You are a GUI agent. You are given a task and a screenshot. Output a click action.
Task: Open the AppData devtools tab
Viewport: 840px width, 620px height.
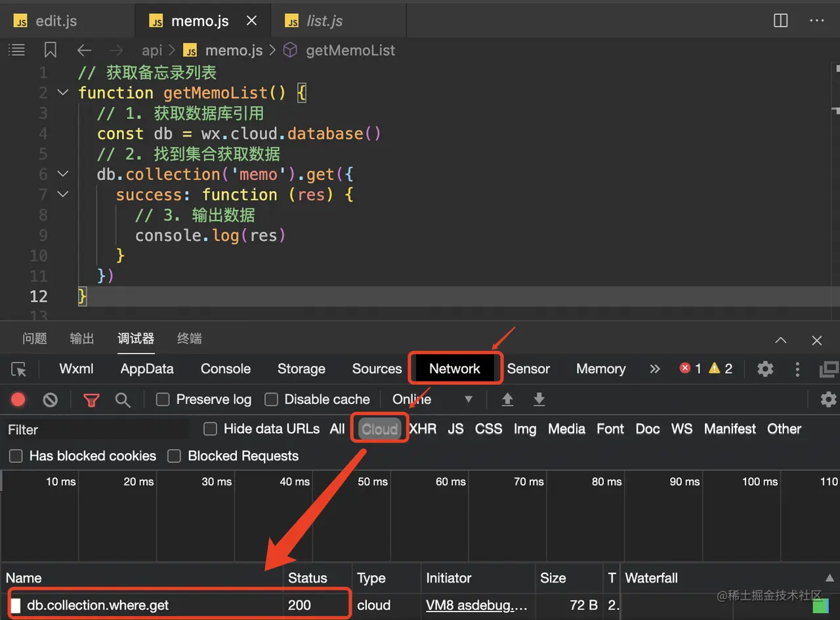coord(147,369)
